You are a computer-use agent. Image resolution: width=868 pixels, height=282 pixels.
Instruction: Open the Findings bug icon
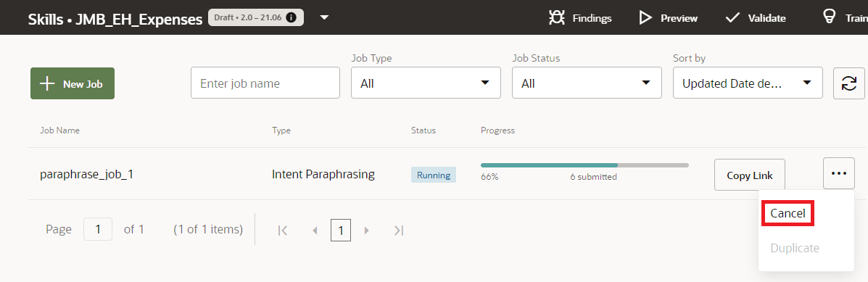(x=556, y=17)
